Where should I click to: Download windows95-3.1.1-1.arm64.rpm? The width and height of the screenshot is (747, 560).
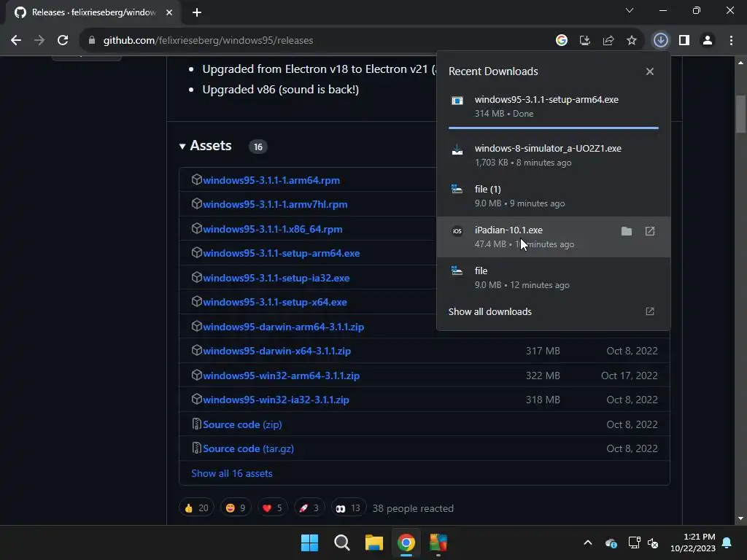[x=271, y=180]
